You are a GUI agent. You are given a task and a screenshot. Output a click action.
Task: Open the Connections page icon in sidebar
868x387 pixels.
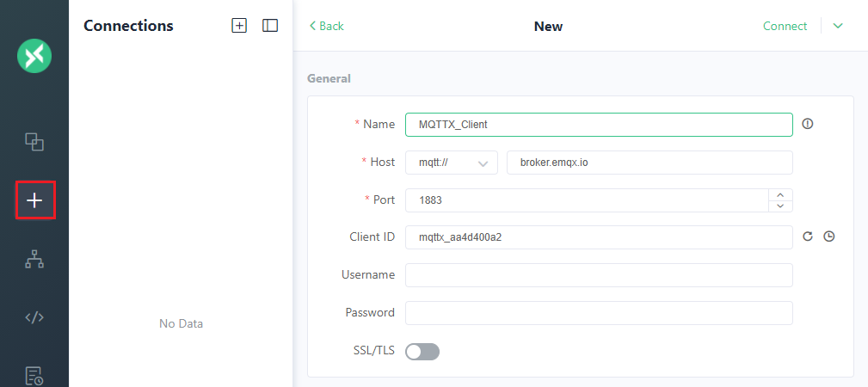point(34,142)
